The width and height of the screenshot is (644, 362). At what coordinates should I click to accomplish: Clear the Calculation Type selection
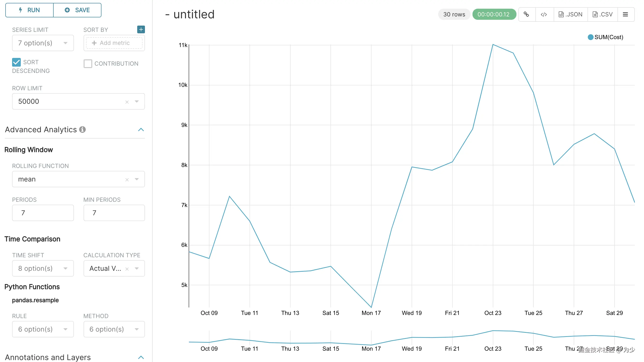127,269
